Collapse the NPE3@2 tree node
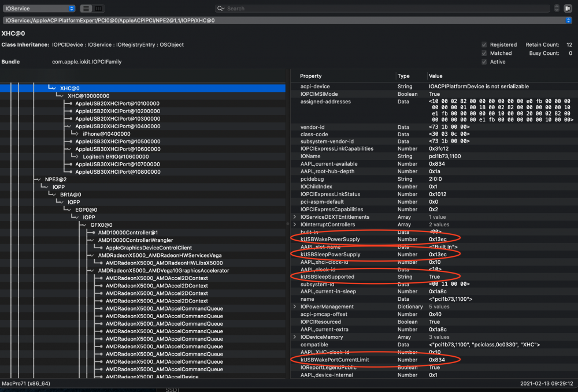This screenshot has height=392, width=578. pyautogui.click(x=39, y=180)
